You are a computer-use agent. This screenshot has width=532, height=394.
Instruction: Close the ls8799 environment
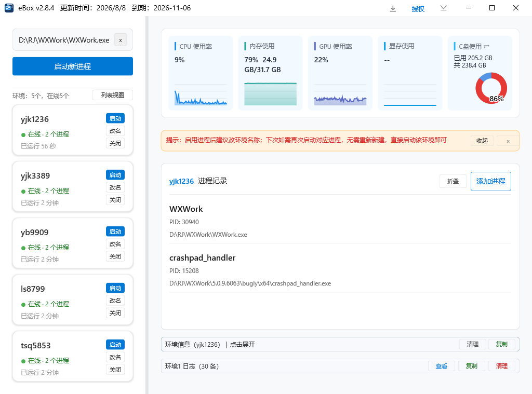(115, 314)
